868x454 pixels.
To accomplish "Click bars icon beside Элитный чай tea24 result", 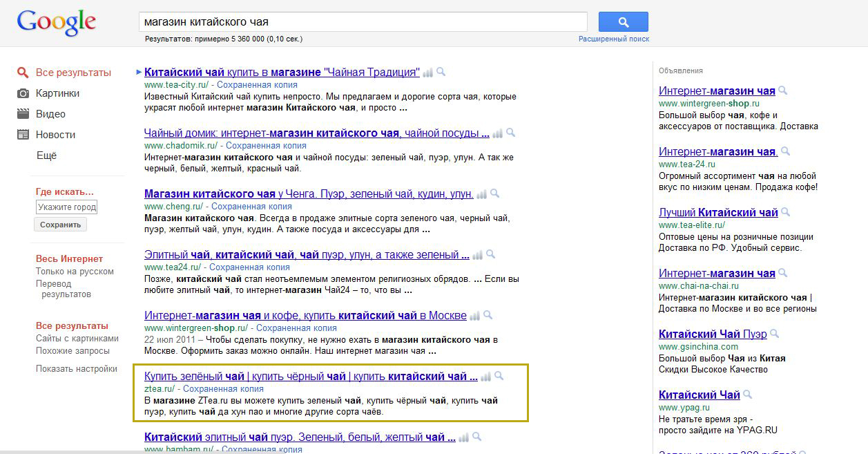I will [478, 254].
